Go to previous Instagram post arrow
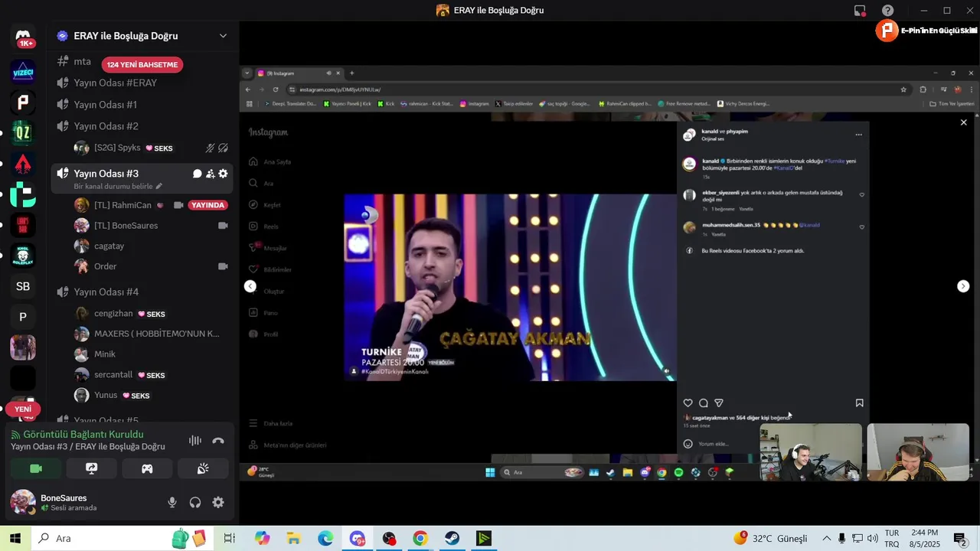Viewport: 980px width, 551px height. 250,285
